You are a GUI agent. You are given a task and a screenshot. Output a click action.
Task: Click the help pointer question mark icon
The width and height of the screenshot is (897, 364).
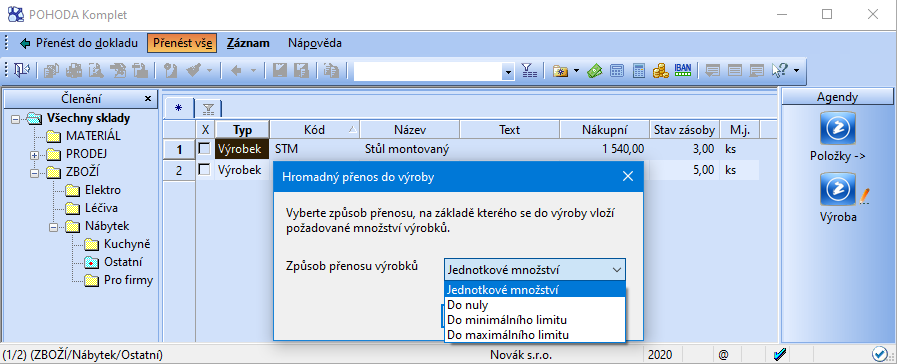[x=779, y=70]
